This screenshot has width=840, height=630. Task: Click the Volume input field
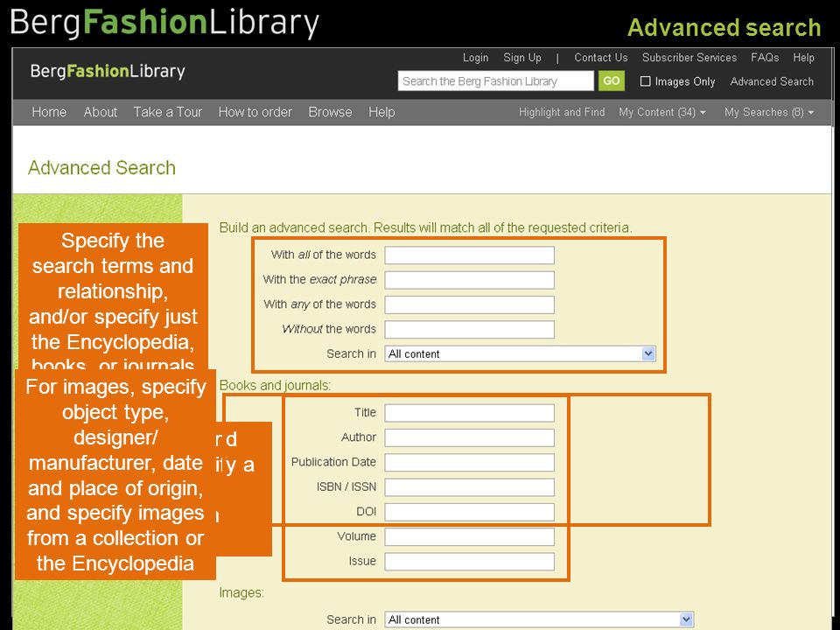[x=469, y=536]
